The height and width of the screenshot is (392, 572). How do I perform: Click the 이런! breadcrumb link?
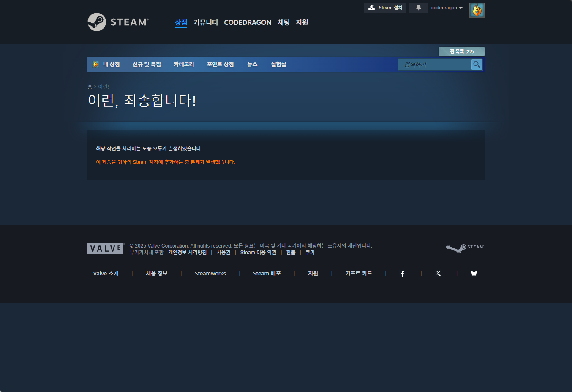[x=104, y=87]
